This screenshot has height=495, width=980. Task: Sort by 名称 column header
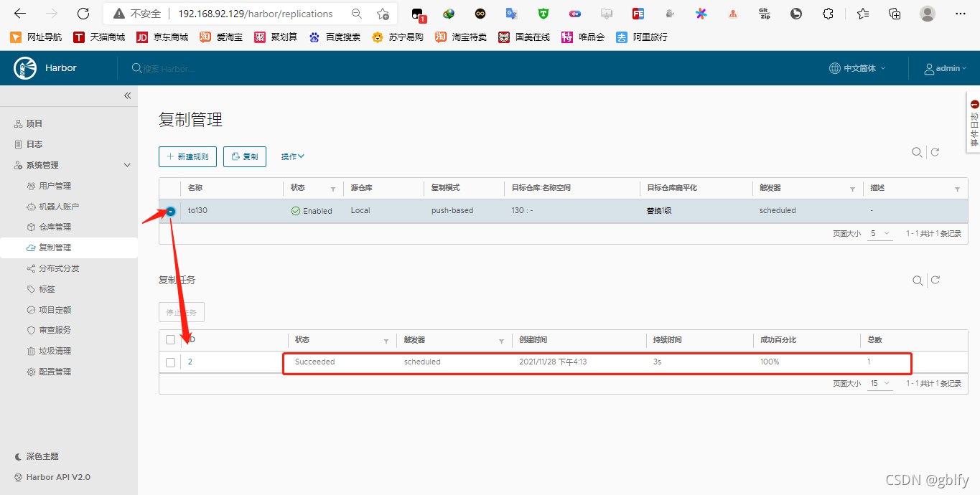(195, 188)
